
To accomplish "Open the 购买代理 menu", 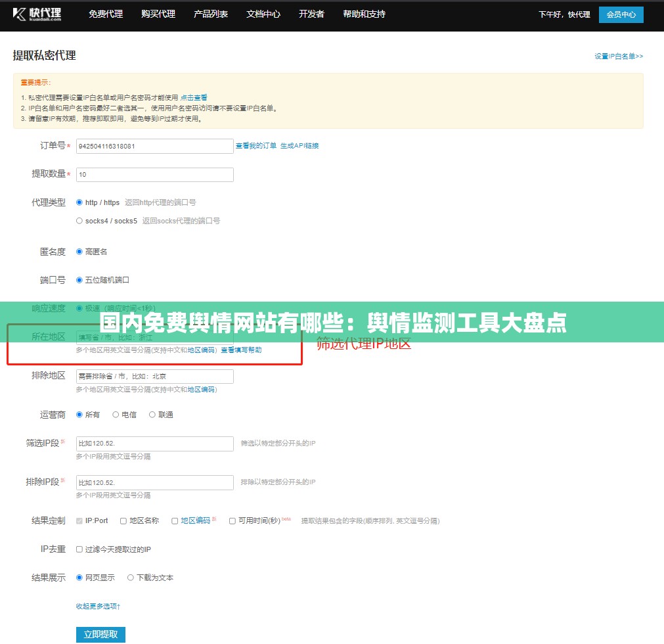I will [x=158, y=14].
